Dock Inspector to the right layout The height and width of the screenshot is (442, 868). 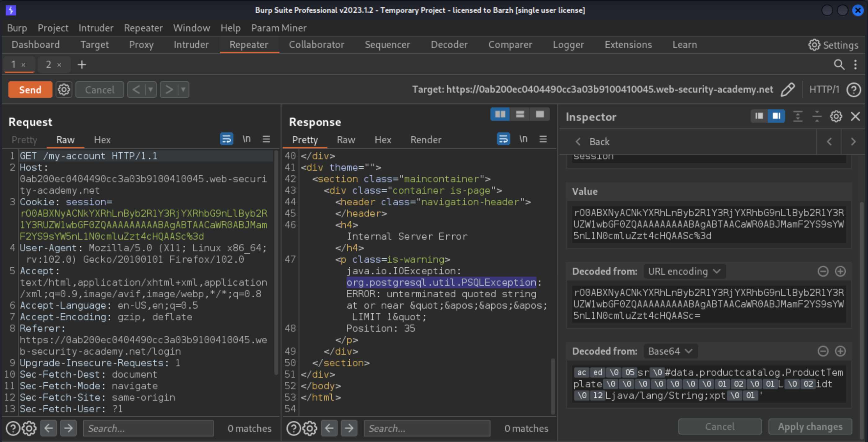click(776, 116)
